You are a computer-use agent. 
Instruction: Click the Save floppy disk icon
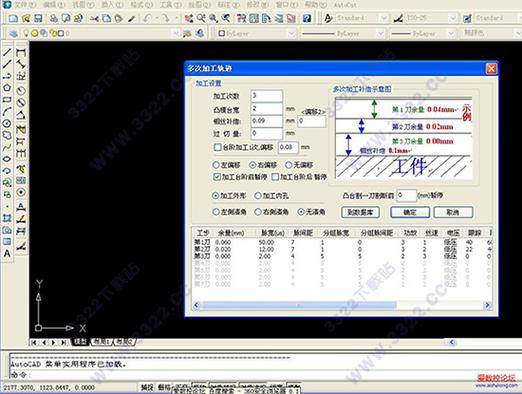point(38,18)
